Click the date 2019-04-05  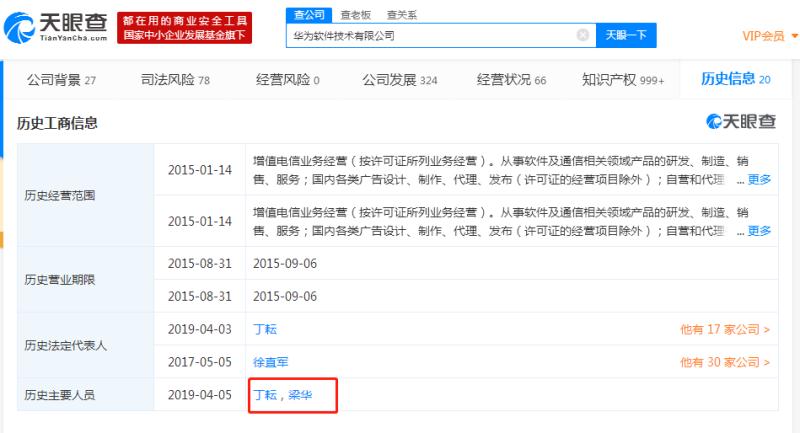pos(199,395)
